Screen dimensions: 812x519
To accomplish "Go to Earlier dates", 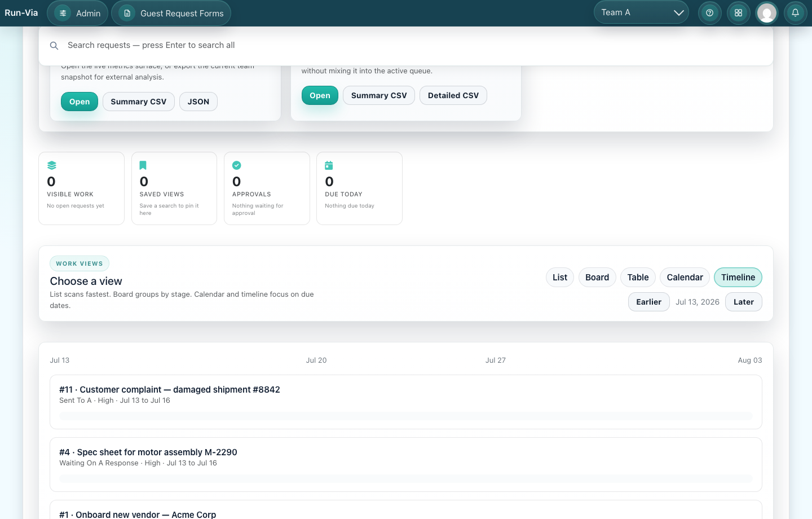I will 649,302.
